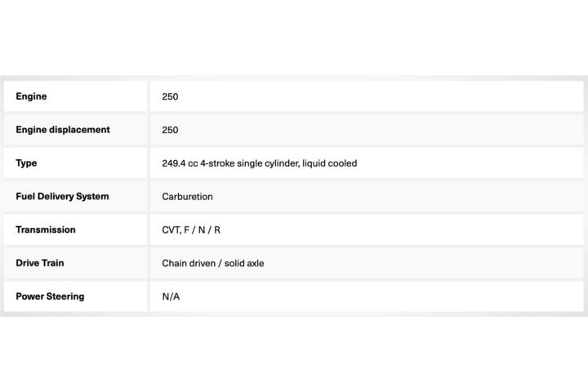Click the Fuel Delivery System label
Screen dimensions: 588x392
62,197
